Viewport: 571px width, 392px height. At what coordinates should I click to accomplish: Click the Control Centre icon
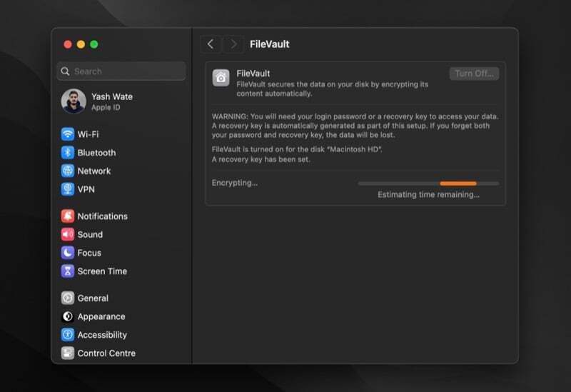[x=68, y=353]
